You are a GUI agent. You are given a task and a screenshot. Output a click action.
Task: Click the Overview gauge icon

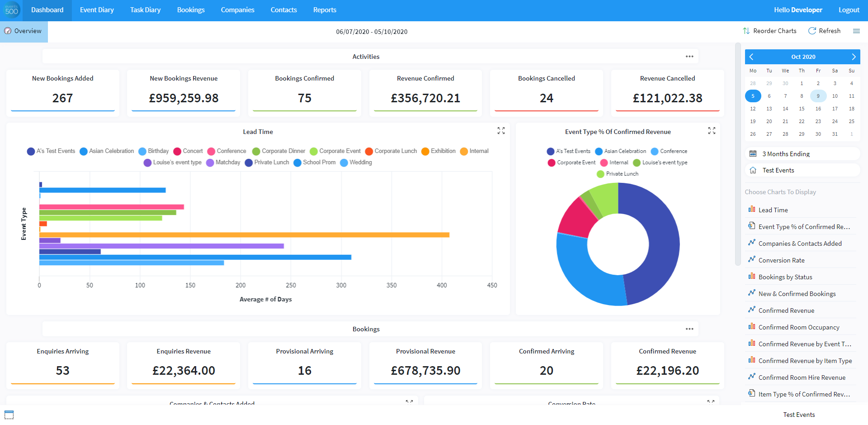[x=8, y=31]
